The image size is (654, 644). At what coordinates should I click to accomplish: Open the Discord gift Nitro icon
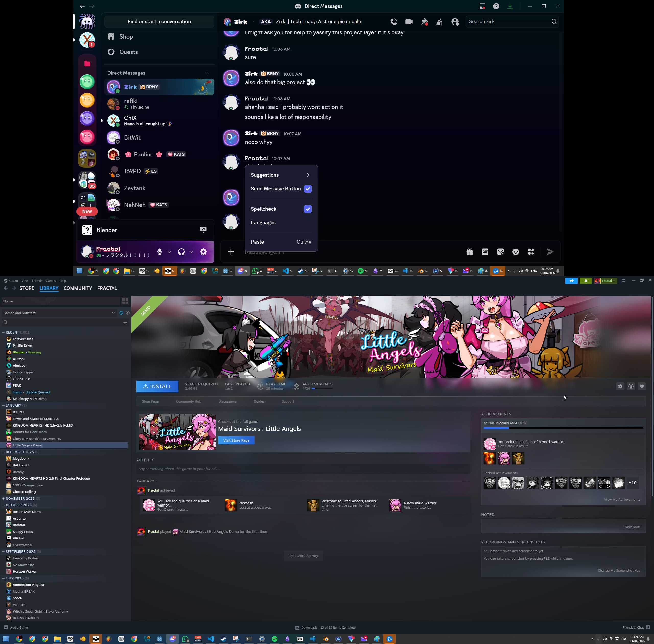470,252
